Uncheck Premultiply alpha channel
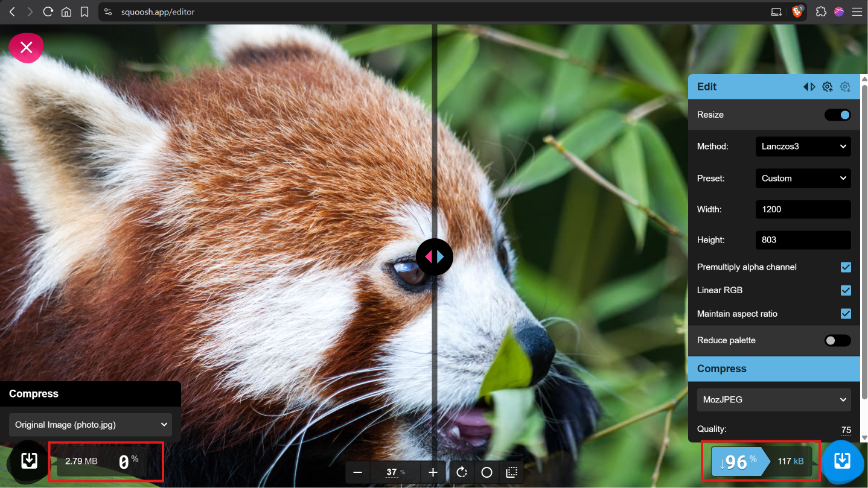 click(x=846, y=267)
